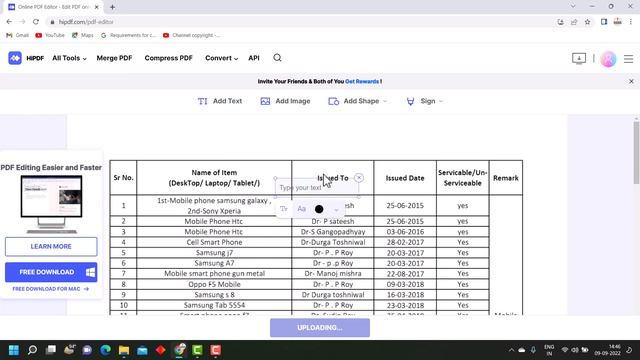Bookmark this page with star icon

pos(588,22)
